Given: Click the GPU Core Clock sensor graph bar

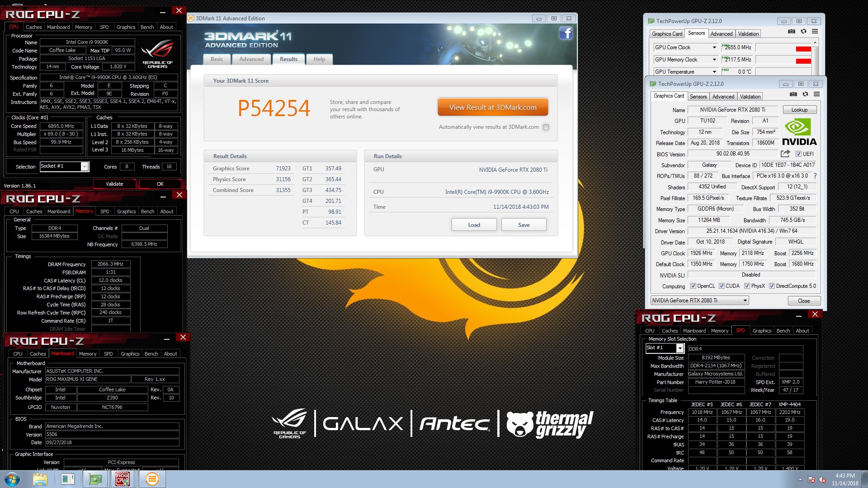Looking at the screenshot, I should (783, 47).
